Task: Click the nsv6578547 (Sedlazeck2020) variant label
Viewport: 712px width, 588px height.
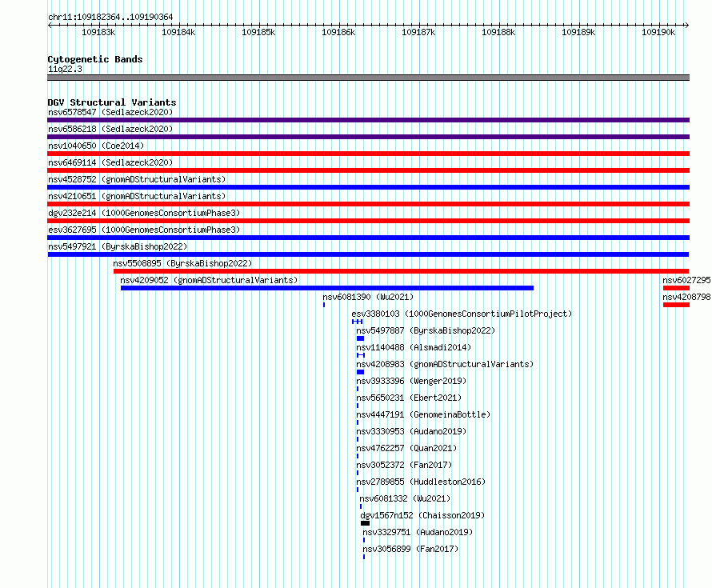Action: point(110,112)
